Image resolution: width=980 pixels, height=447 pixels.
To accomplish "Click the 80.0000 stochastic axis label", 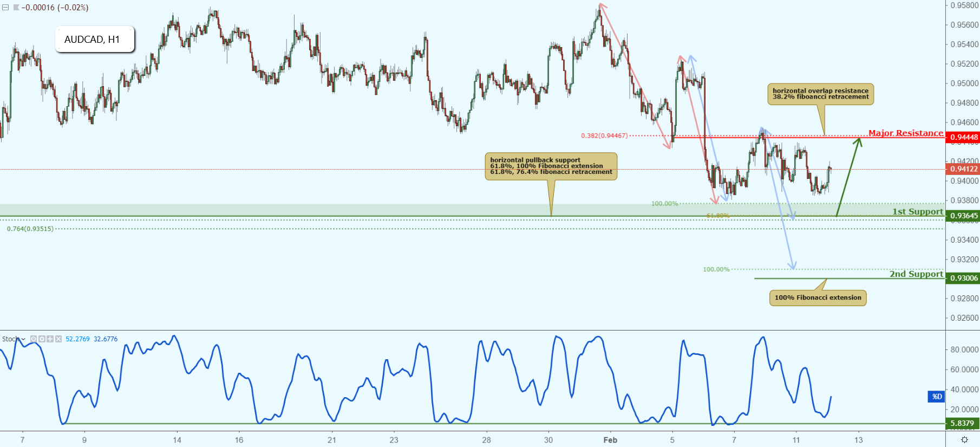I will pyautogui.click(x=965, y=349).
